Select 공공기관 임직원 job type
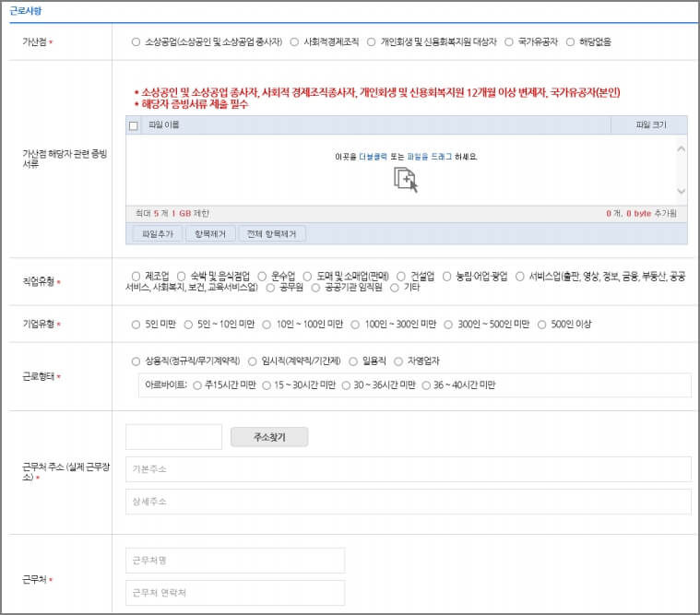The width and height of the screenshot is (700, 615). pos(315,288)
